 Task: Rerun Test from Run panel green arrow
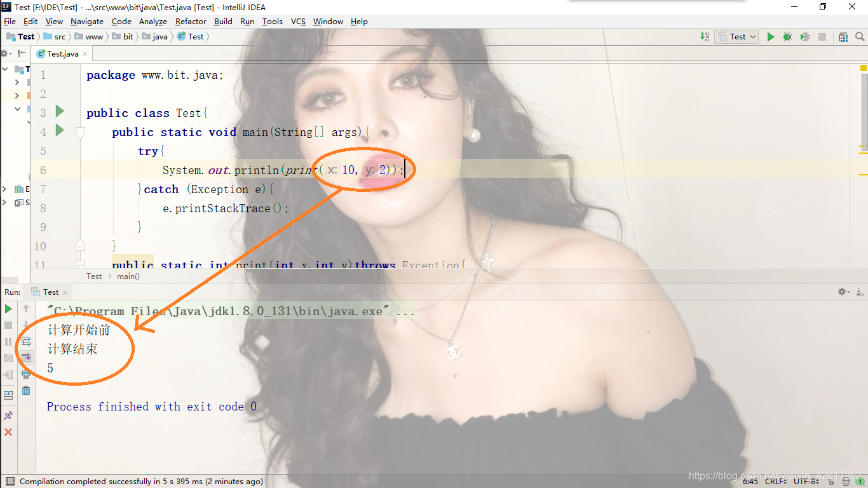(8, 309)
